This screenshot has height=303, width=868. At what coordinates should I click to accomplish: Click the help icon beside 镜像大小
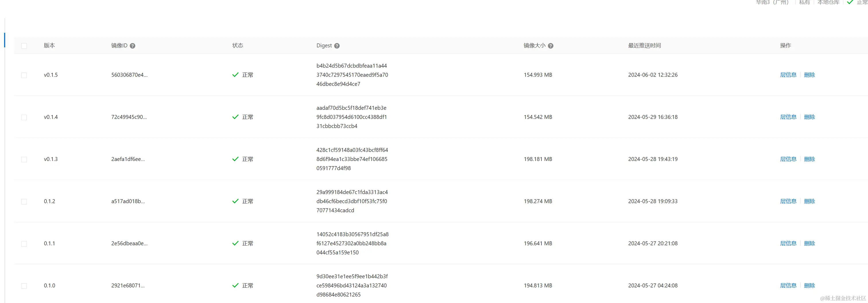point(550,46)
